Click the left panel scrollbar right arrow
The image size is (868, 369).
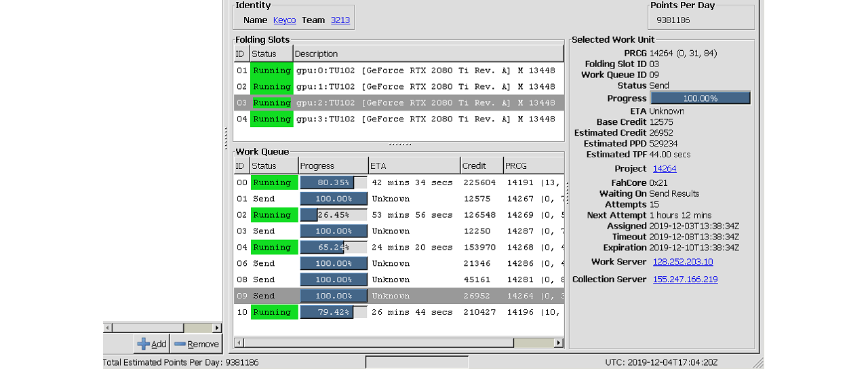(x=217, y=328)
